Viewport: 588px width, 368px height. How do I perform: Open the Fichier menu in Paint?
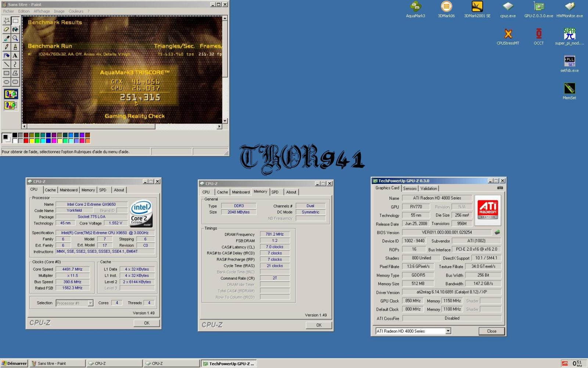[8, 11]
